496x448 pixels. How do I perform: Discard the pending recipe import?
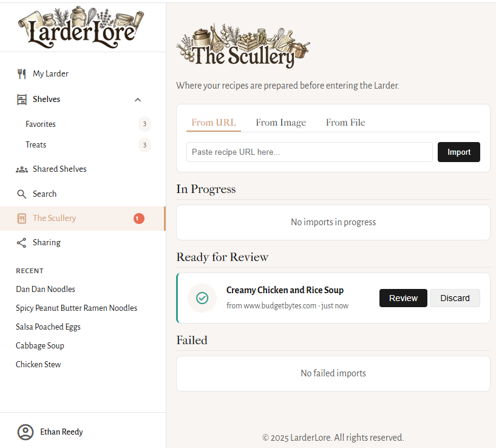(x=454, y=298)
